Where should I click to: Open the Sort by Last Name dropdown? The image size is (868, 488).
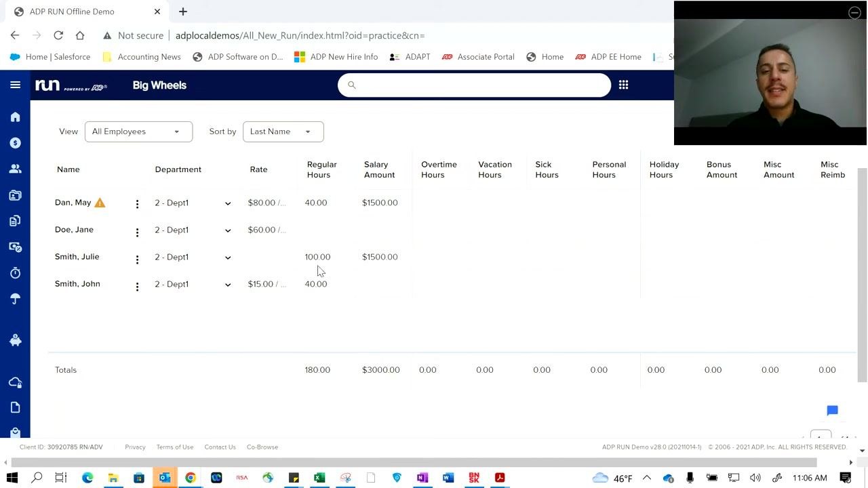(283, 131)
